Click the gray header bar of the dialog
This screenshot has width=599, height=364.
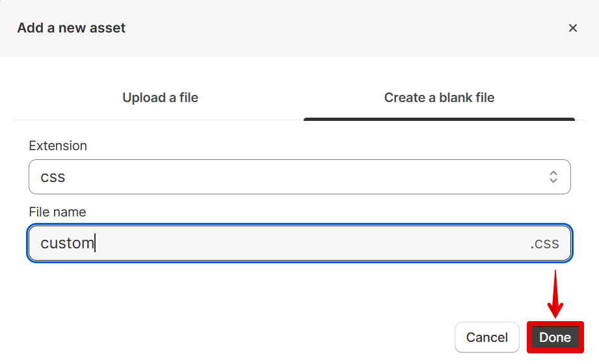click(x=325, y=28)
